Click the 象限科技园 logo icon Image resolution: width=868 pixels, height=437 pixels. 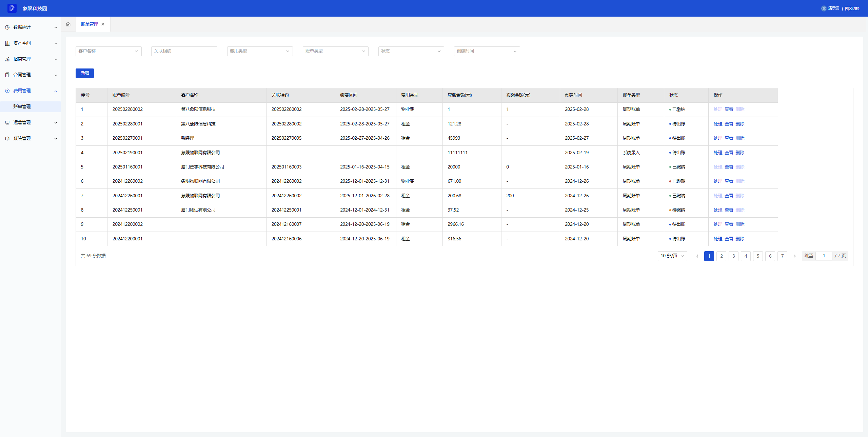(12, 8)
